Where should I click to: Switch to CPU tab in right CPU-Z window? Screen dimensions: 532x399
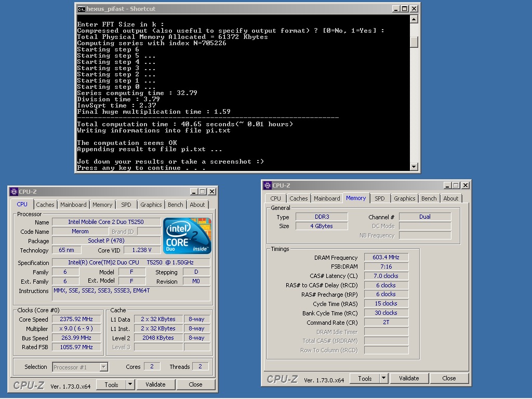[275, 198]
